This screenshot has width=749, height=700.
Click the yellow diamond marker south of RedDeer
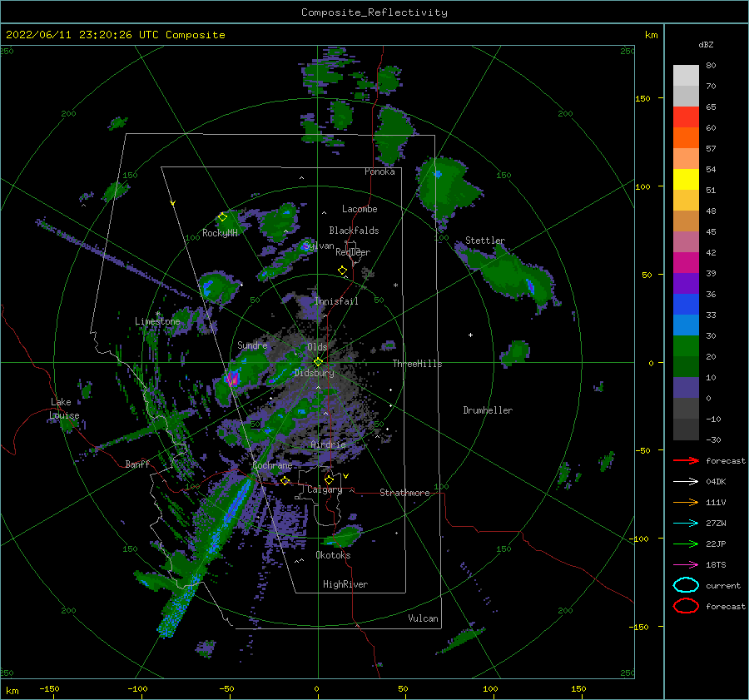342,270
